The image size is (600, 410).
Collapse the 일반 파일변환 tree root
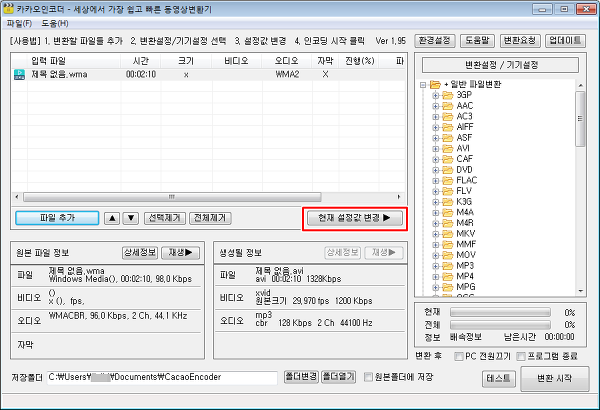[x=423, y=85]
